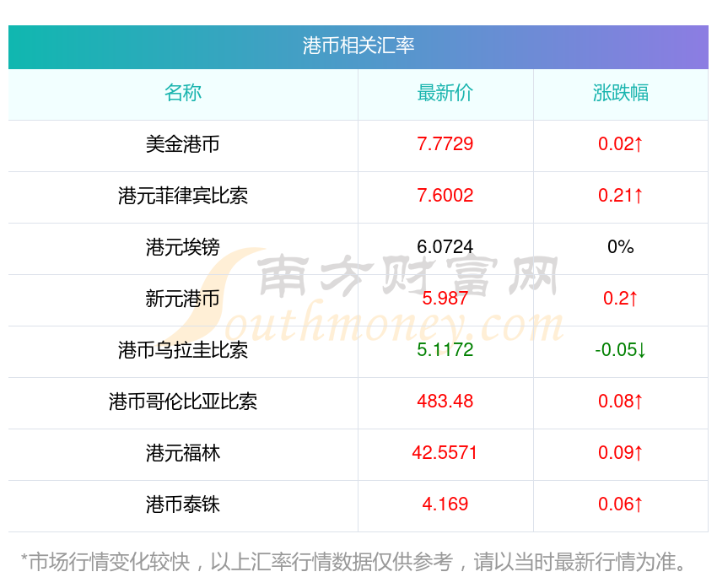Viewport: 717px width, 588px height.
Task: Click the 港元菲律宾比索 row name
Action: (183, 196)
